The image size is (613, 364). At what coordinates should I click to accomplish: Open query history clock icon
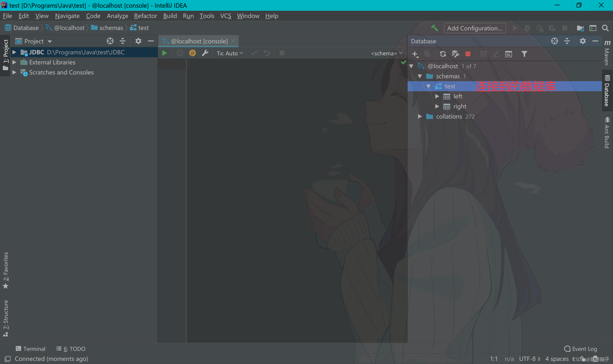[180, 53]
